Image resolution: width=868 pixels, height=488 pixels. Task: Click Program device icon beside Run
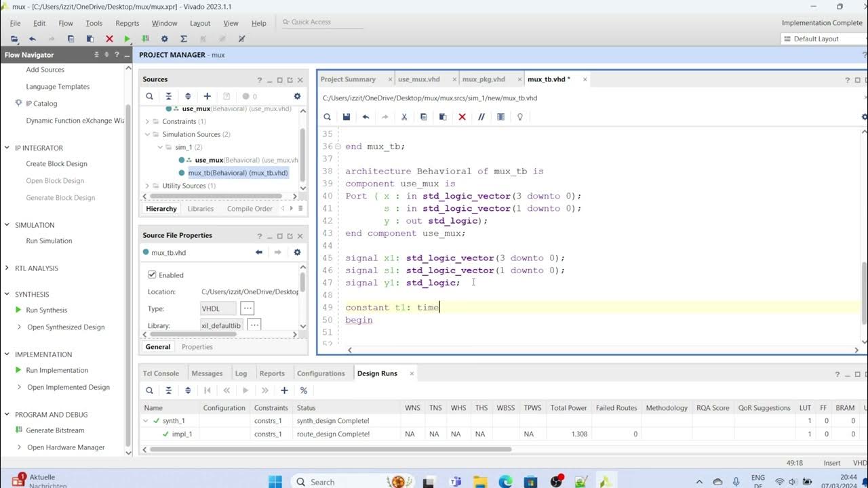click(145, 39)
